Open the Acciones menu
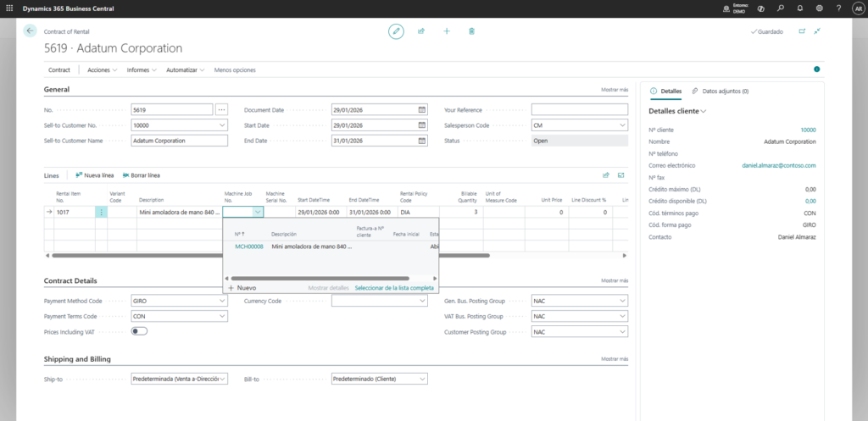The width and height of the screenshot is (868, 421). 102,69
